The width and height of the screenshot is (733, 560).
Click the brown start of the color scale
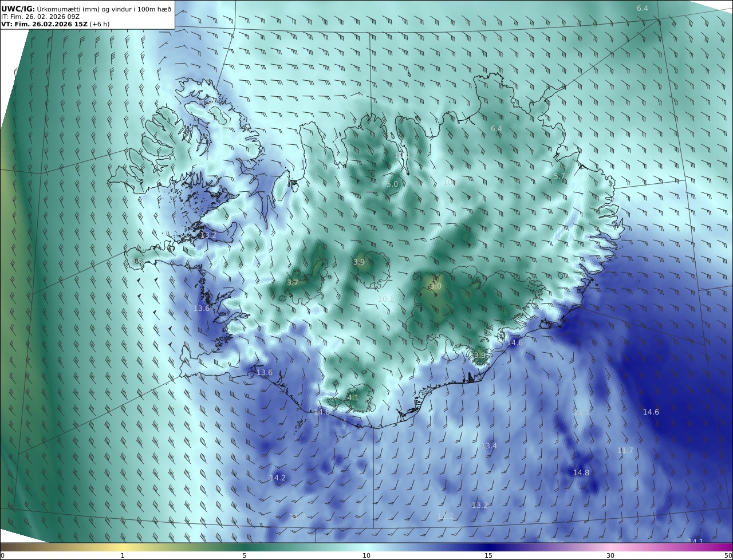(9, 547)
